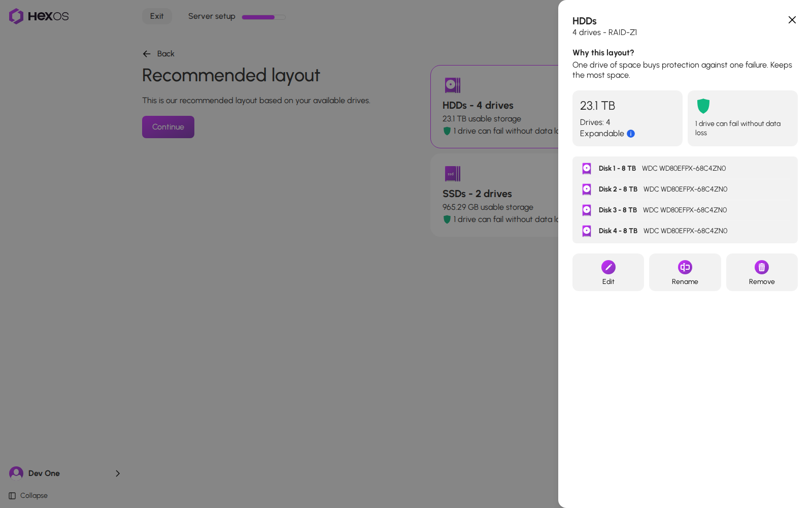Image resolution: width=812 pixels, height=508 pixels.
Task: Open the HDDs - 4 drives card
Action: 494,107
